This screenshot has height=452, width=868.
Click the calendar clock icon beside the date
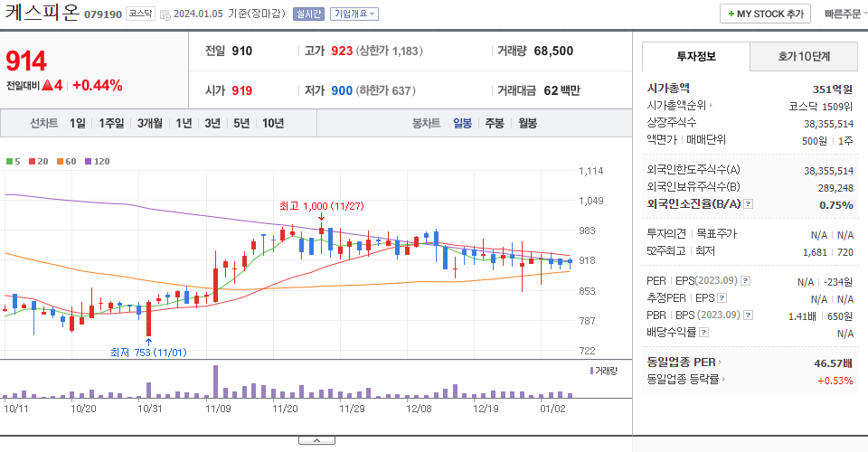coord(165,15)
